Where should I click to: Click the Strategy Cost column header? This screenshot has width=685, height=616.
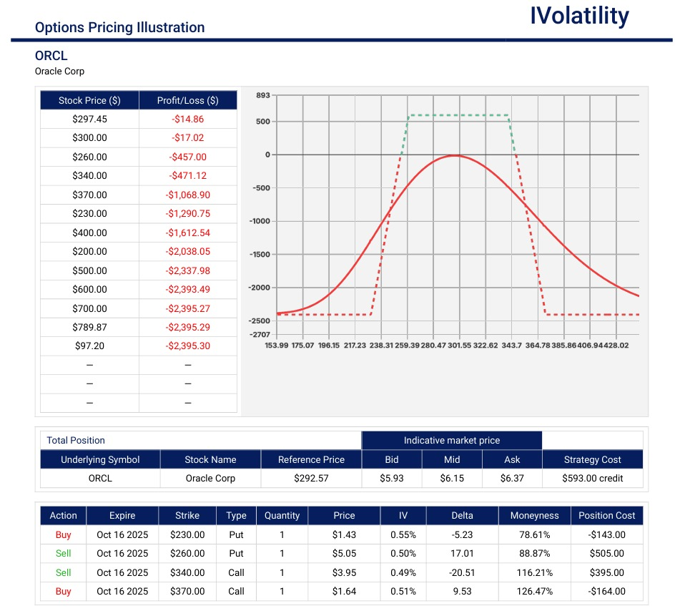[592, 460]
